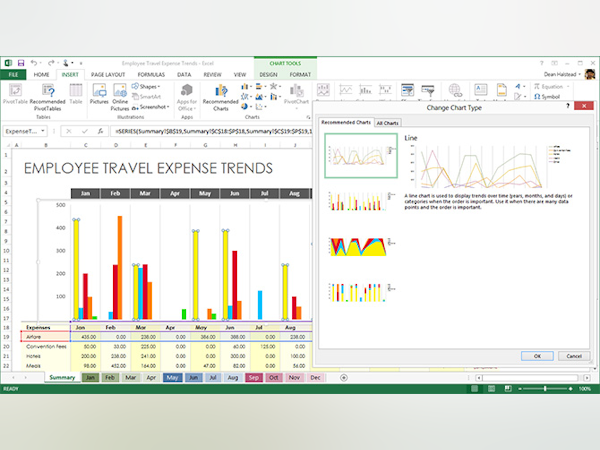This screenshot has height=450, width=600.
Task: Expand the Charts group dialog launcher
Action: (x=308, y=117)
